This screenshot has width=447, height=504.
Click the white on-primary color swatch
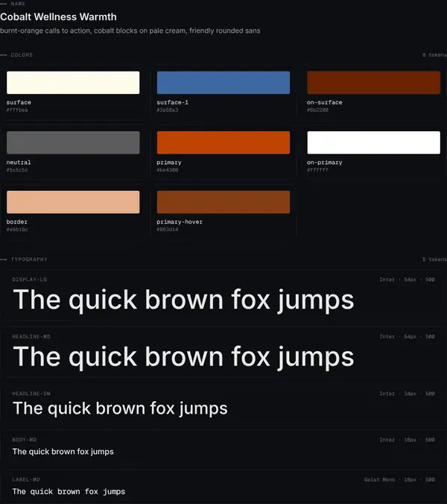point(373,142)
